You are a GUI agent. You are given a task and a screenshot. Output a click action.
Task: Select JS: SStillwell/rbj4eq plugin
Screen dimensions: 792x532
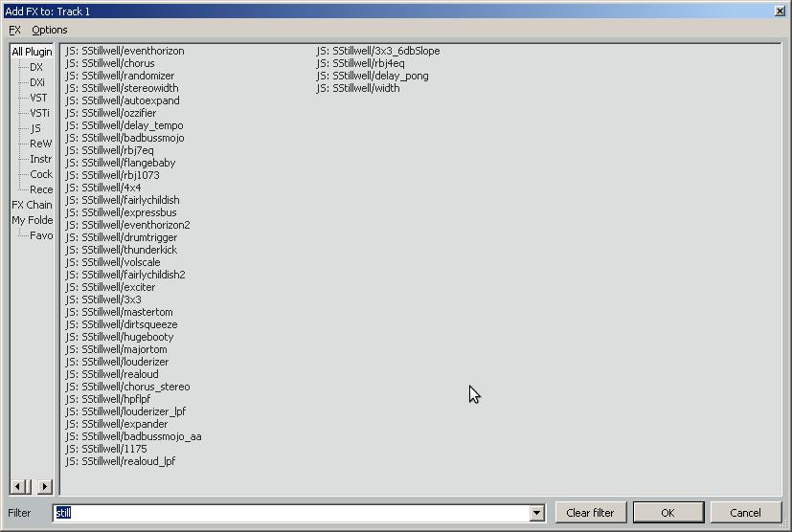coord(361,63)
